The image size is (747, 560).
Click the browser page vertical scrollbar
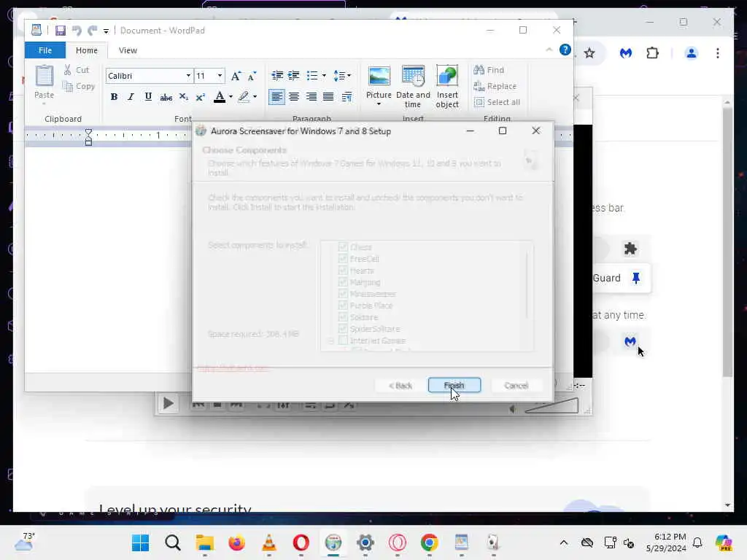[x=727, y=242]
